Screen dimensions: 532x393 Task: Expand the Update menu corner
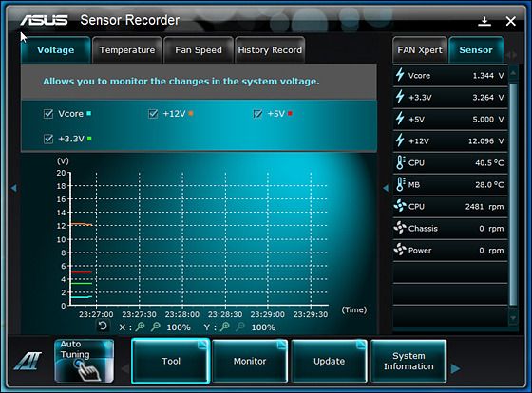(361, 346)
